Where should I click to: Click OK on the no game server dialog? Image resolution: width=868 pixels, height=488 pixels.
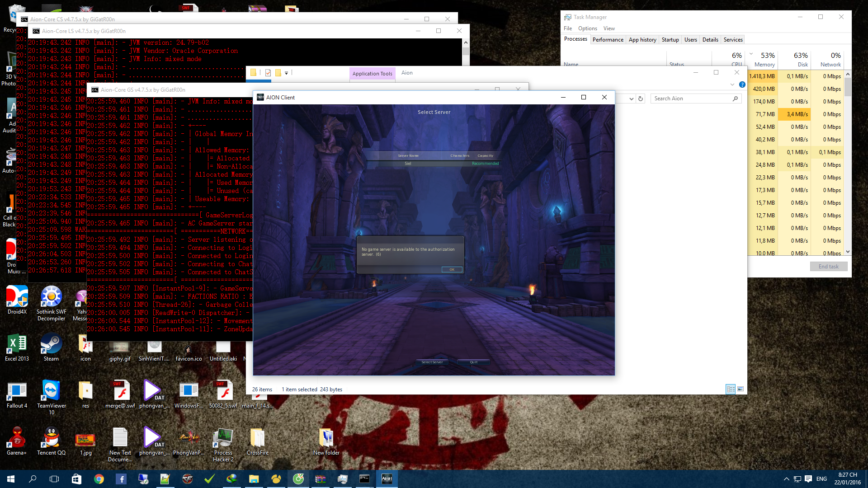pos(451,269)
